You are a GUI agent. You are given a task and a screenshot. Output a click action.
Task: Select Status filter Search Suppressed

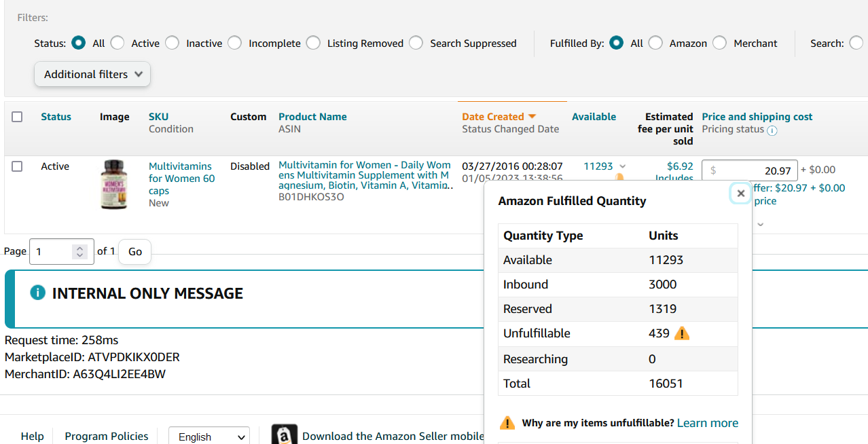[x=416, y=43]
